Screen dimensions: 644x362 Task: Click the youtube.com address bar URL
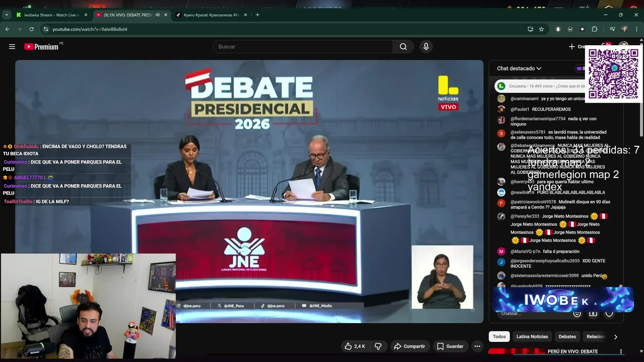pyautogui.click(x=90, y=29)
